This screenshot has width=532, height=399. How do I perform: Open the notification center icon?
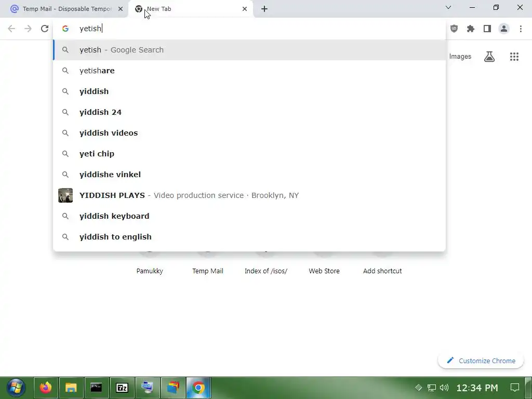coord(515,388)
